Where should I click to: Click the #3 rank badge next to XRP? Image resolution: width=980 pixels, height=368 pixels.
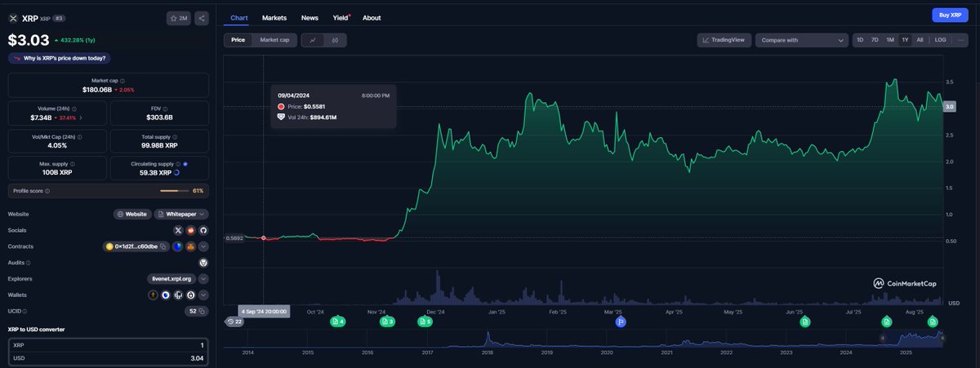(x=59, y=18)
